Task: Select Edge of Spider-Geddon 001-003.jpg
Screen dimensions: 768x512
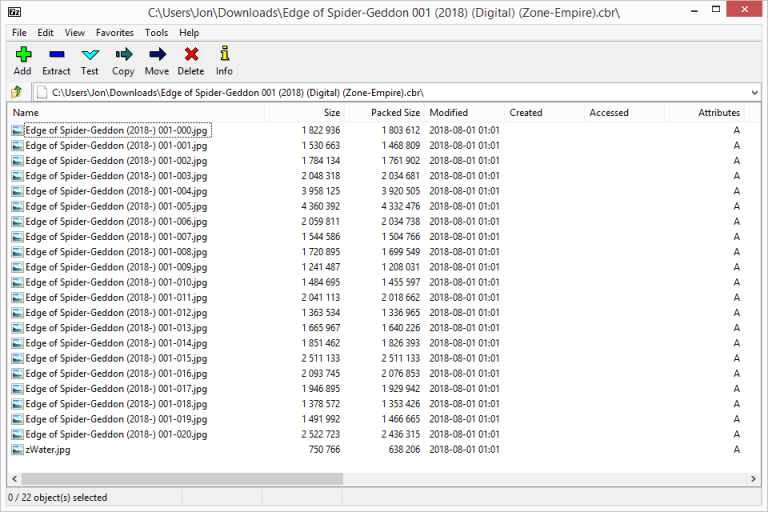Action: [x=116, y=176]
